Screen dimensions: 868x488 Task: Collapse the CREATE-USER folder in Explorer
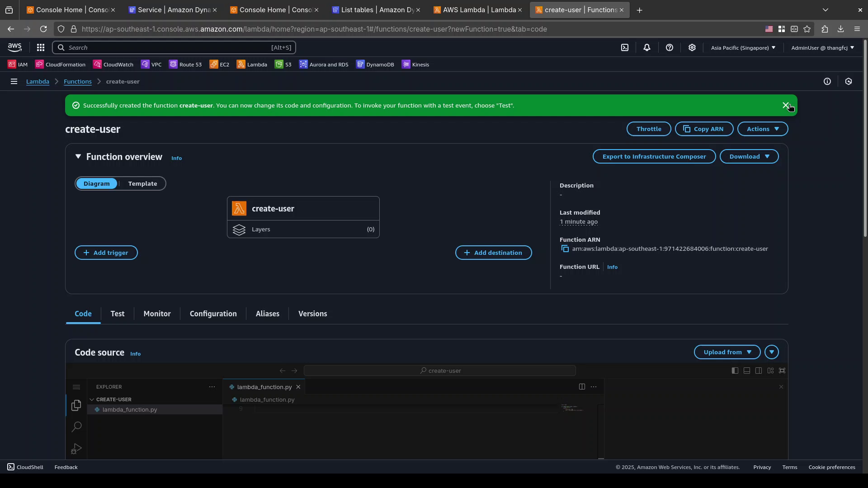click(x=92, y=399)
